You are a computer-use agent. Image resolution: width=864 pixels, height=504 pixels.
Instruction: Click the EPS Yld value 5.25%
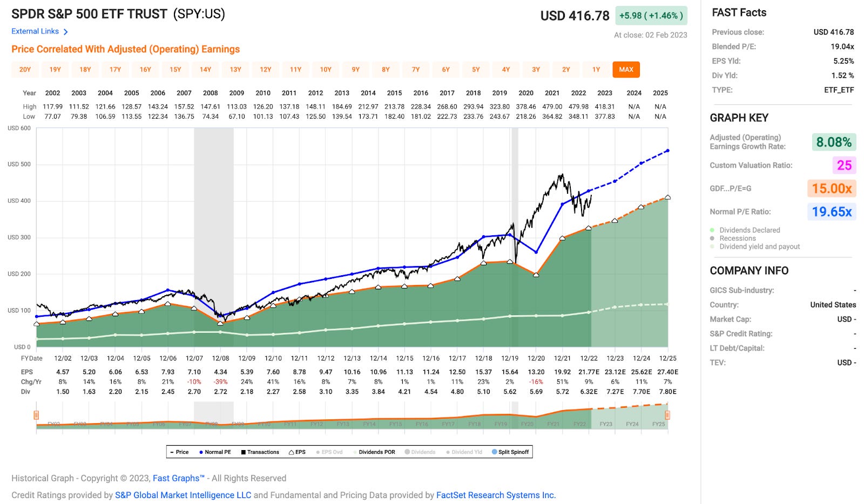[x=843, y=61]
